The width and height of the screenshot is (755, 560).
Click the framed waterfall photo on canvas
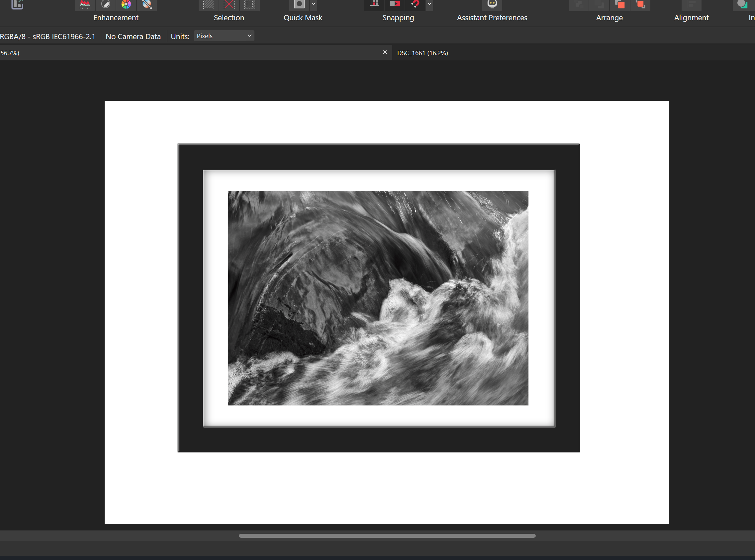pyautogui.click(x=378, y=298)
